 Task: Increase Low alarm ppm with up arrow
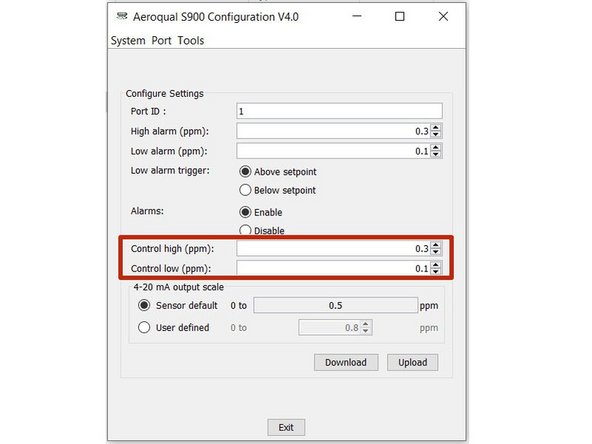tap(436, 148)
